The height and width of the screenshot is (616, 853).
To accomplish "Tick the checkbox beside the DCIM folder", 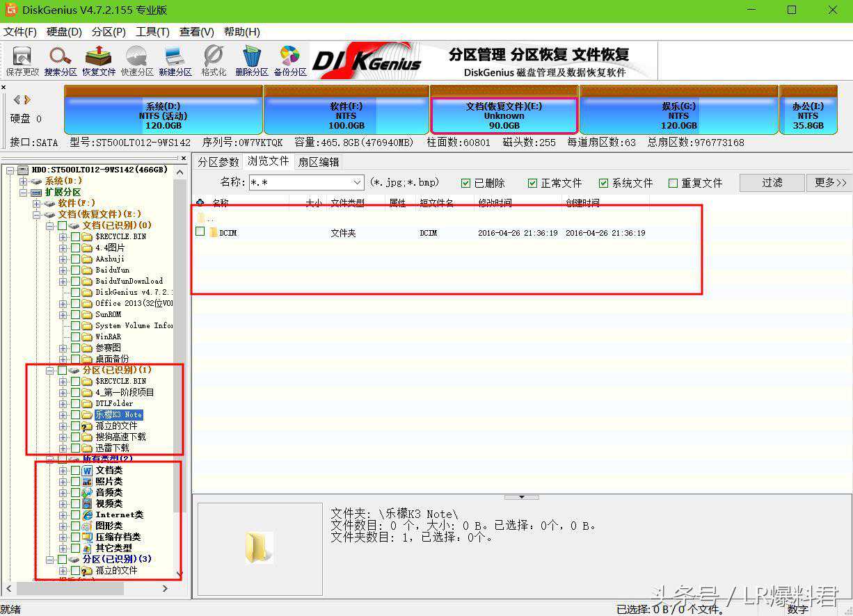I will [x=200, y=232].
